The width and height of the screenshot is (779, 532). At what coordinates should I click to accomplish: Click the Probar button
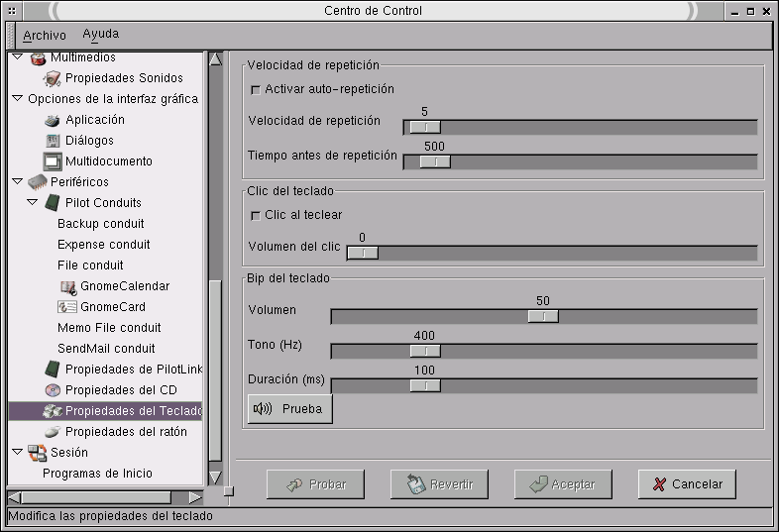pyautogui.click(x=315, y=484)
